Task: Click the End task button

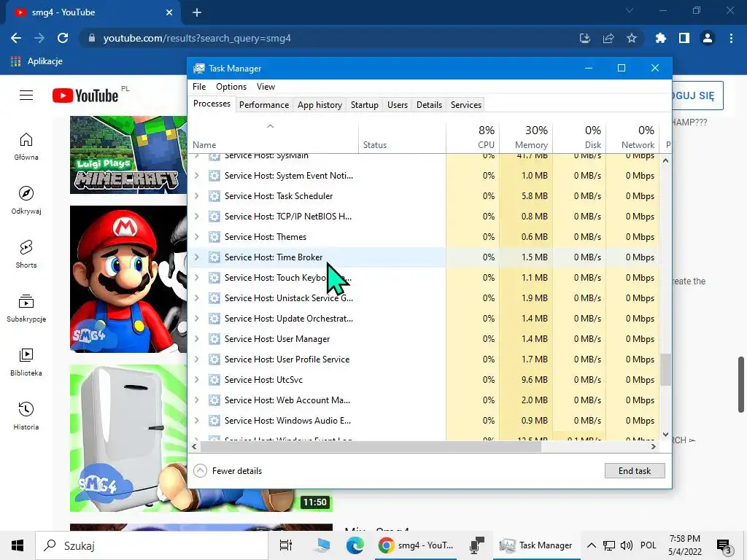Action: coord(635,470)
